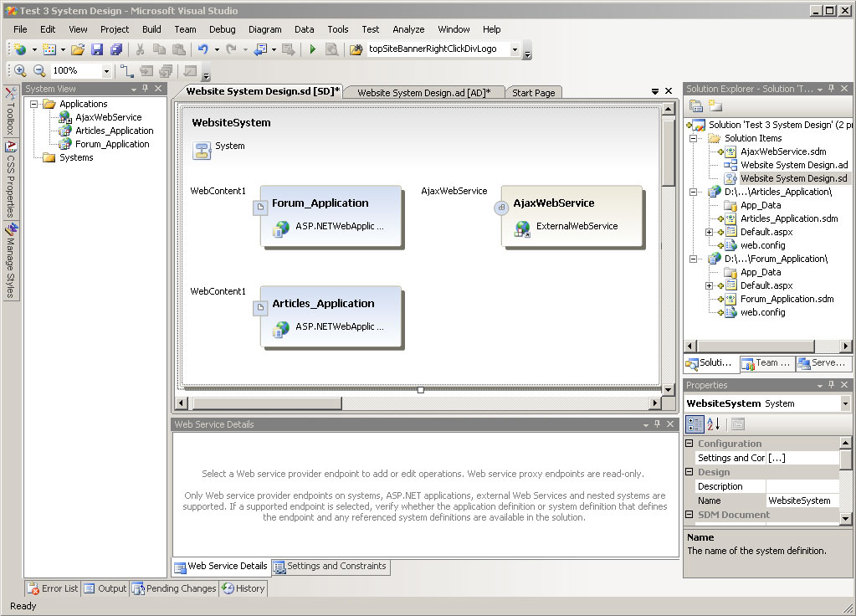The image size is (856, 616).
Task: Select AjaxWebService in System View tree
Action: [108, 117]
